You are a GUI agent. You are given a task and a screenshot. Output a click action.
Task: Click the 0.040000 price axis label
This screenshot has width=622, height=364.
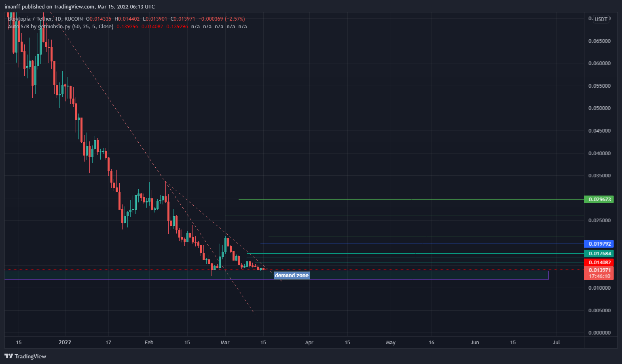point(599,154)
